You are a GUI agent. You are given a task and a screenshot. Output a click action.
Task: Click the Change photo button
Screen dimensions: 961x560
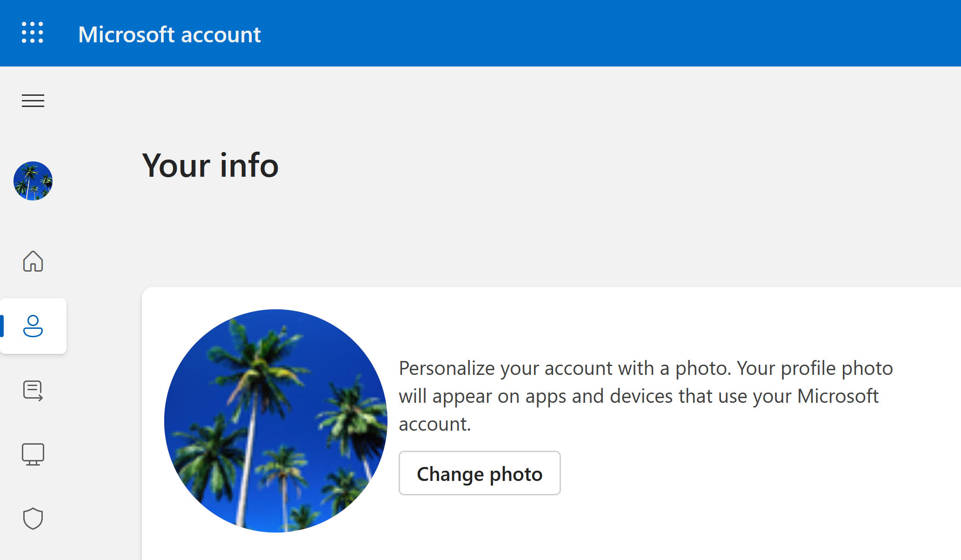click(480, 473)
